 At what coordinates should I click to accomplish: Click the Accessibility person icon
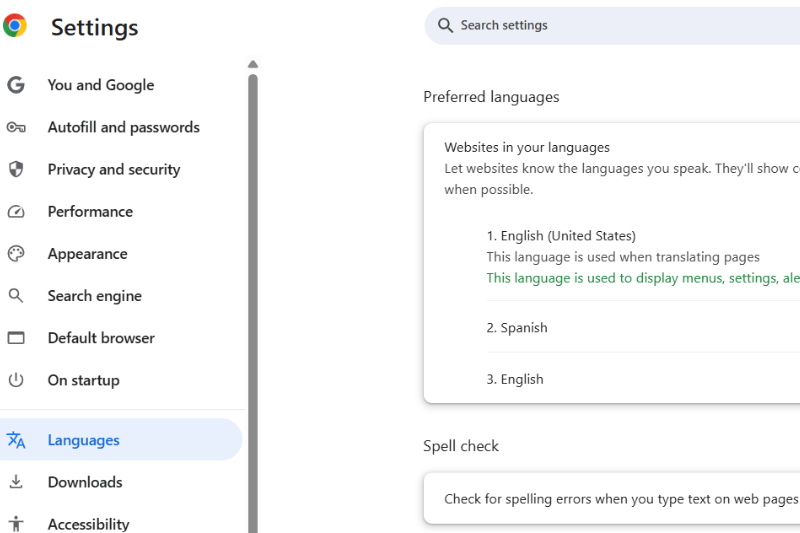click(x=16, y=524)
